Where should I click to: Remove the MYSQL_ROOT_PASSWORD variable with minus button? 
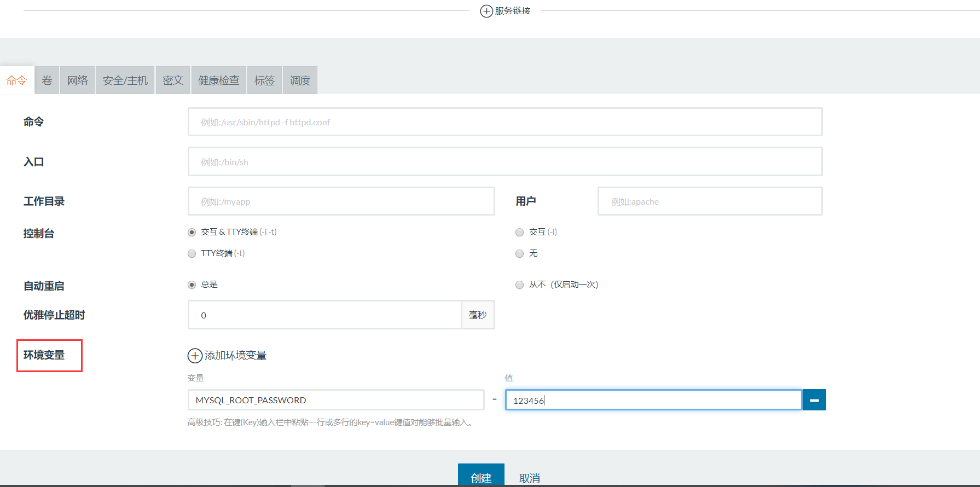tap(814, 400)
